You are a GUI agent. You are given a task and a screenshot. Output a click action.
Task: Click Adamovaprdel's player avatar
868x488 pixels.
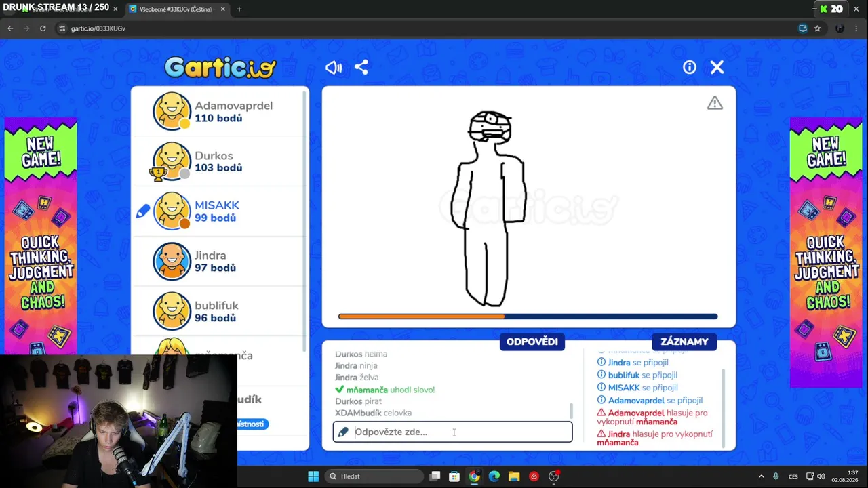tap(172, 111)
